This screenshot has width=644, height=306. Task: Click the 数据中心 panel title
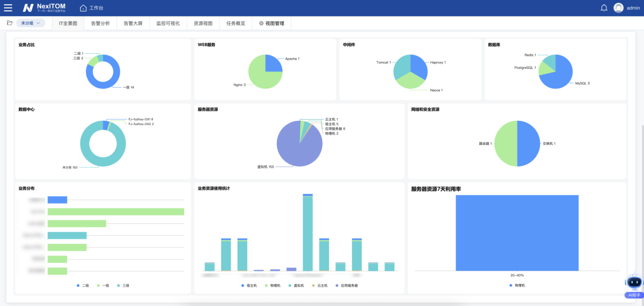click(27, 109)
